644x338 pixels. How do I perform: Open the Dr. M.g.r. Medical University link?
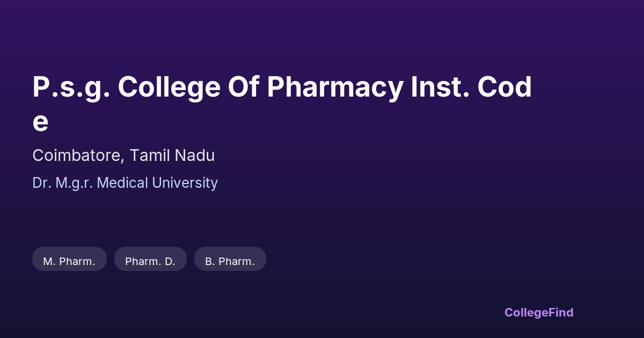125,183
